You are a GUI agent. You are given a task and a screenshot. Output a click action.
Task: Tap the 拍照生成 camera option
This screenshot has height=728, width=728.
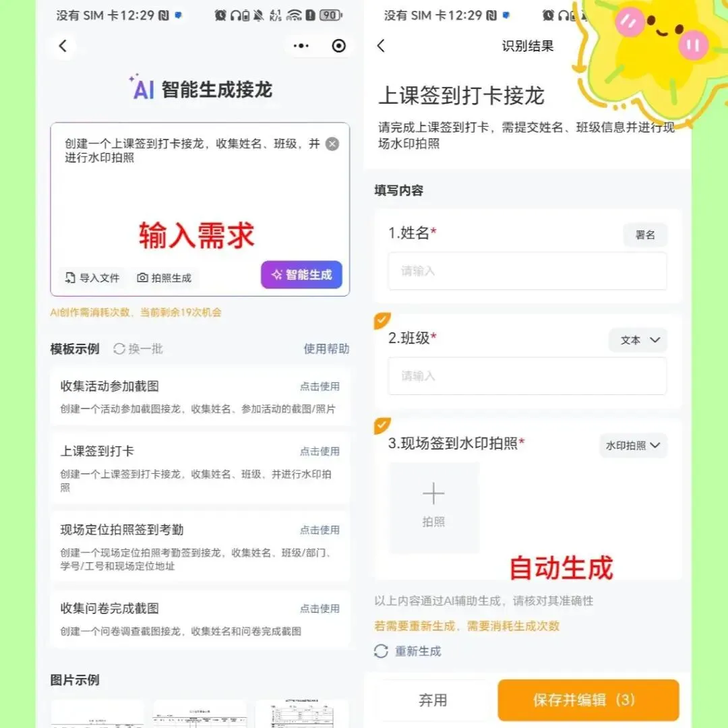pyautogui.click(x=164, y=278)
